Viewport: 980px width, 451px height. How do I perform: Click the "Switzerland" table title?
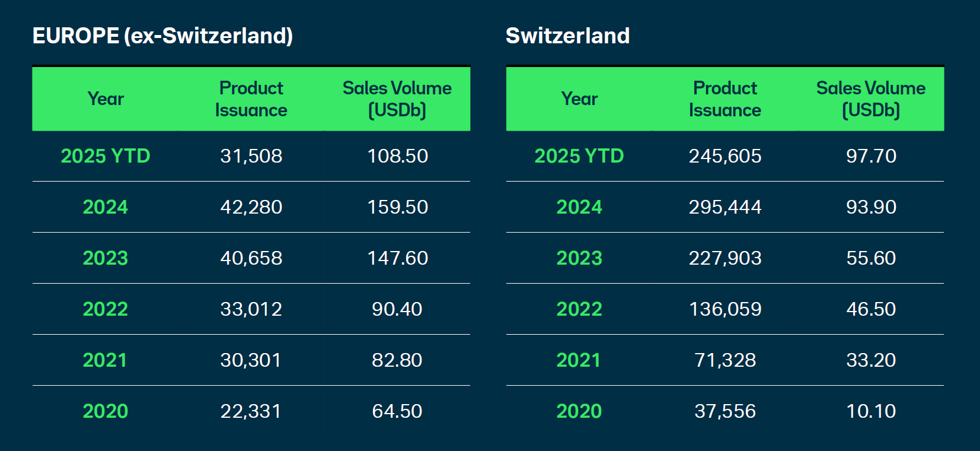(567, 36)
